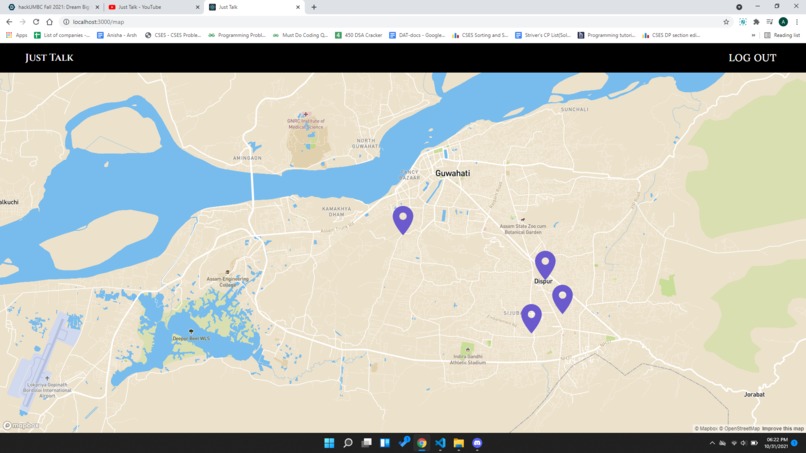This screenshot has height=453, width=806.
Task: Close the hackUMBC Fall 2021 tab
Action: (x=97, y=7)
